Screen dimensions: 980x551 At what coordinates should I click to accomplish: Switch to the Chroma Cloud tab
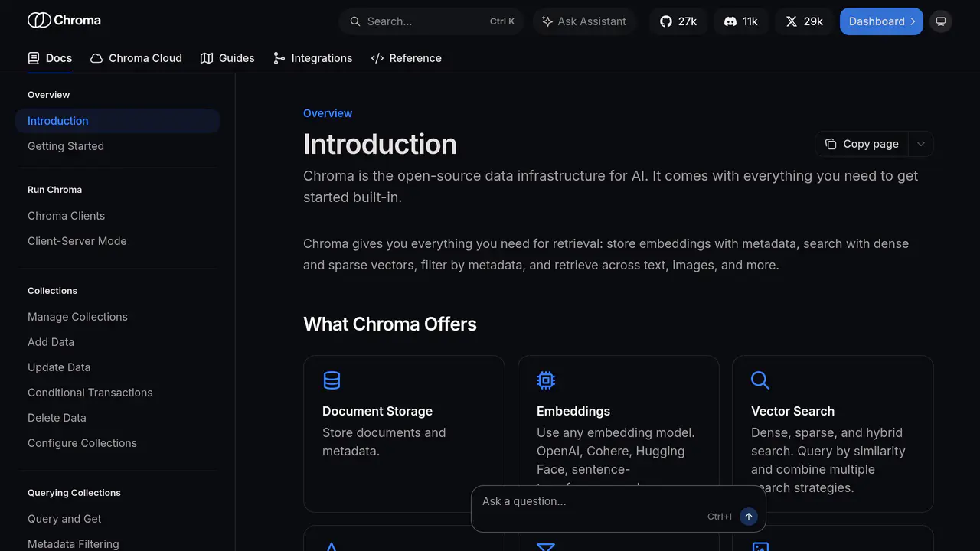coord(136,58)
